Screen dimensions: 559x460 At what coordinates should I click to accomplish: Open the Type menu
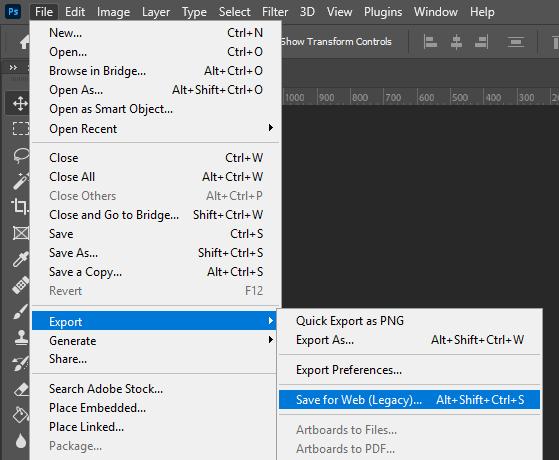click(194, 12)
